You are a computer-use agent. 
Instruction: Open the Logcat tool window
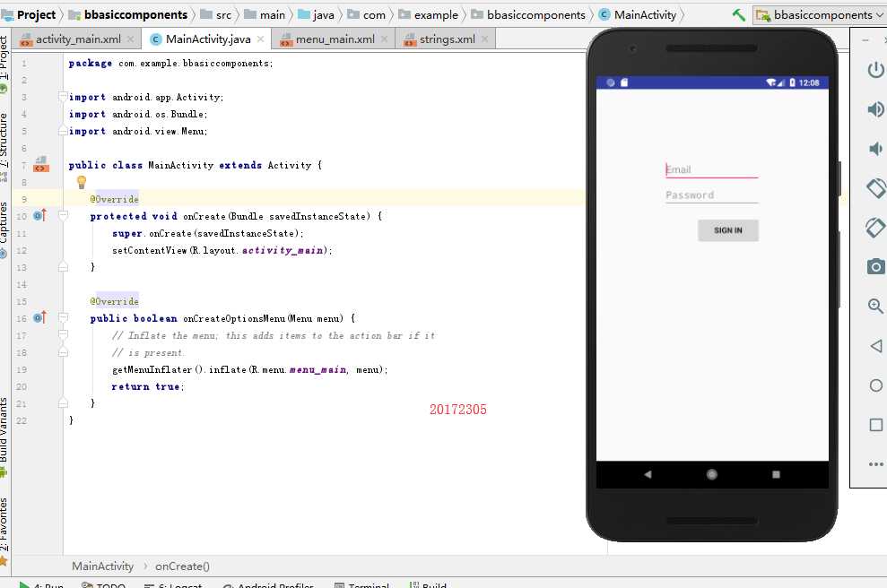[x=173, y=584]
